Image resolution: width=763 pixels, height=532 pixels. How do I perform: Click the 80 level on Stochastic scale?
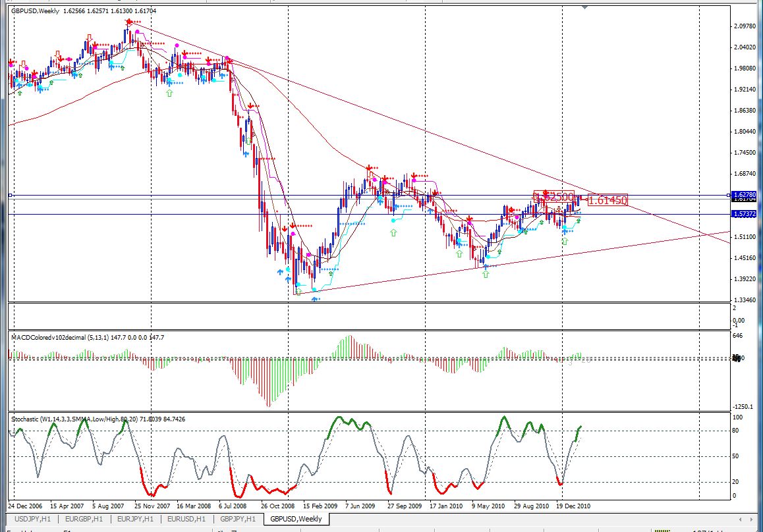pos(735,431)
